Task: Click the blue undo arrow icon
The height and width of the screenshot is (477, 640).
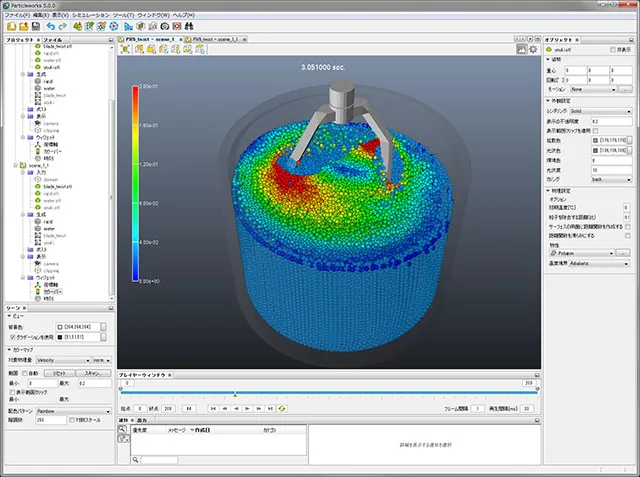Action: (x=51, y=26)
